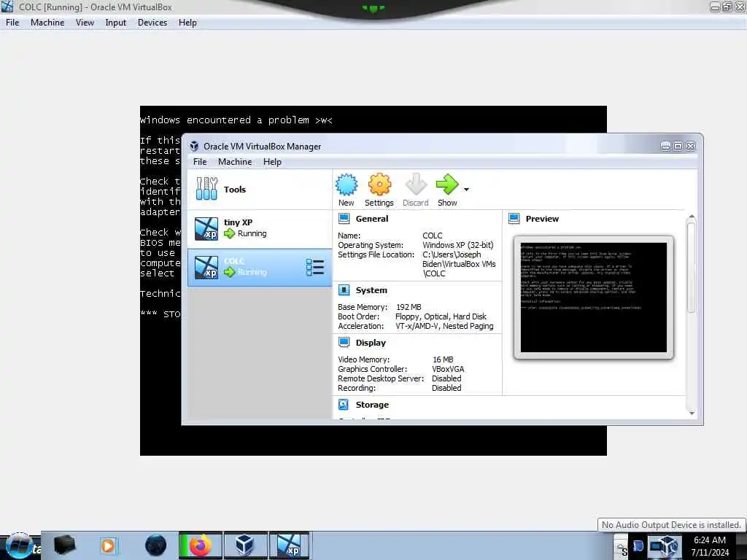
Task: Click the COLC machine XP icon
Action: click(206, 267)
